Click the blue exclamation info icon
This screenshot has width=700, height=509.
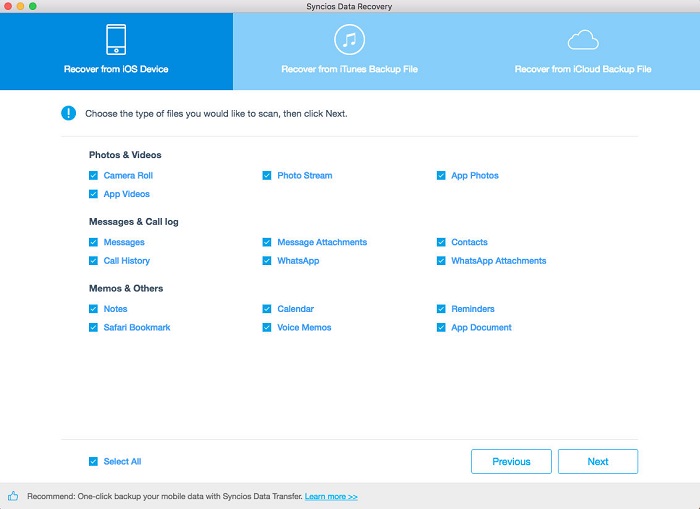(x=68, y=113)
